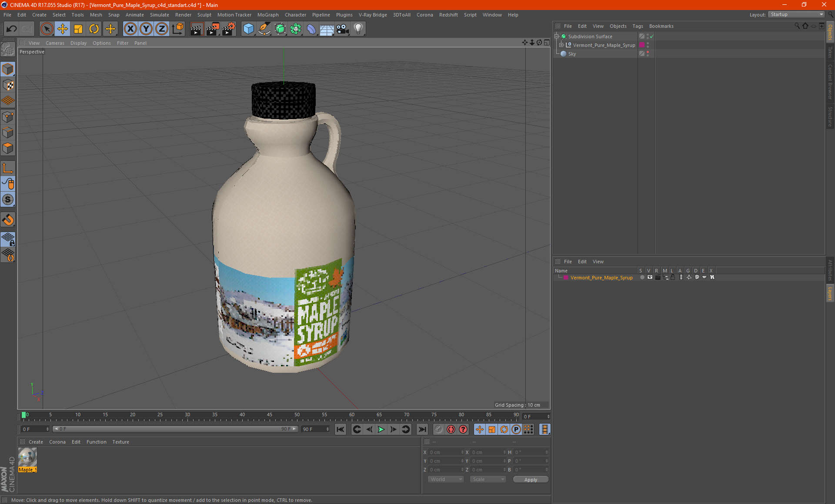Render the active view
Viewport: 835px width, 504px height.
[197, 29]
